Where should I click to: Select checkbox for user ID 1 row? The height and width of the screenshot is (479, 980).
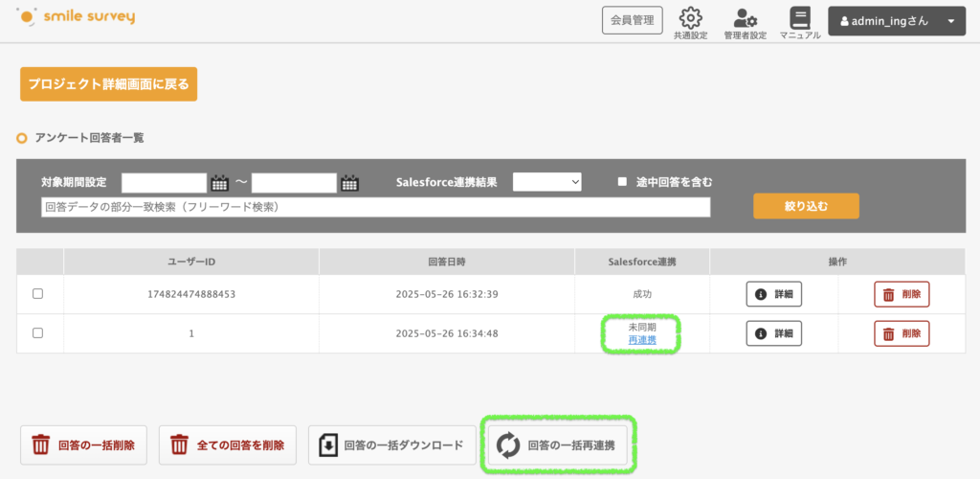click(38, 332)
